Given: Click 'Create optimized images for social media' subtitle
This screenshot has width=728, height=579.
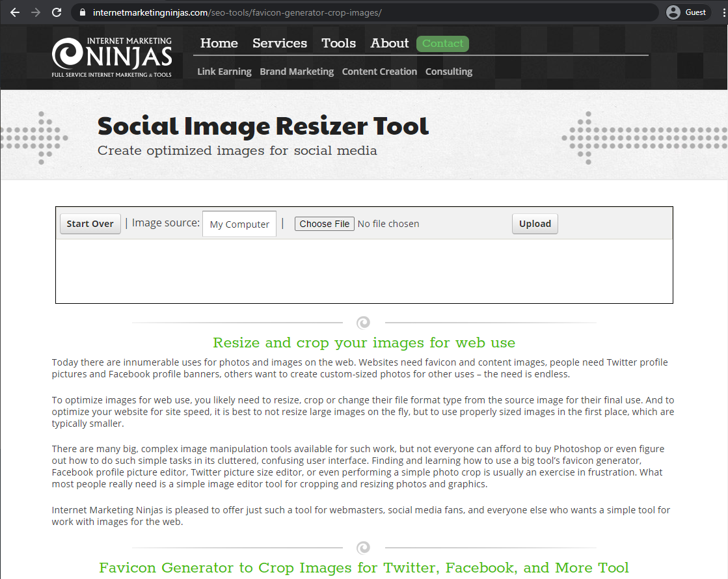Looking at the screenshot, I should (237, 151).
